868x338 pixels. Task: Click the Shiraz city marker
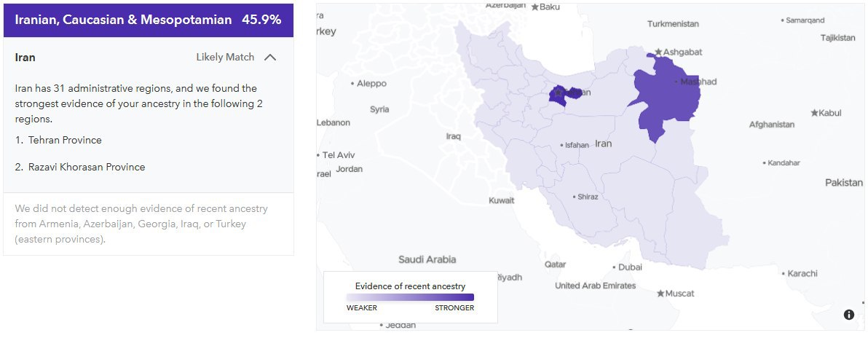click(574, 197)
